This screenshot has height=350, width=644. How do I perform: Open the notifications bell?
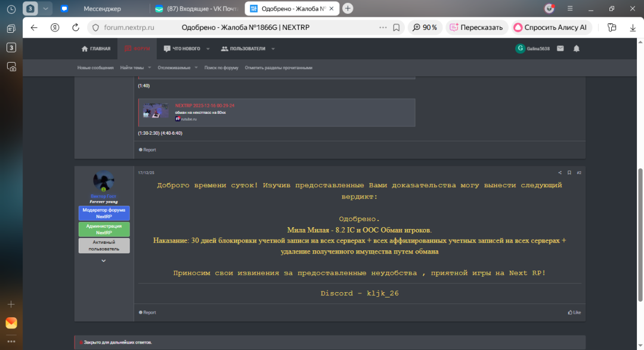point(576,49)
